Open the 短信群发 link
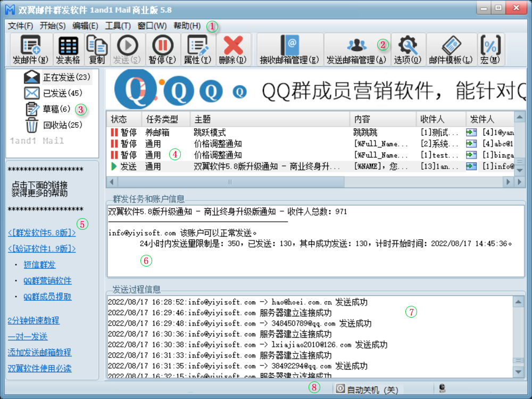 40,264
